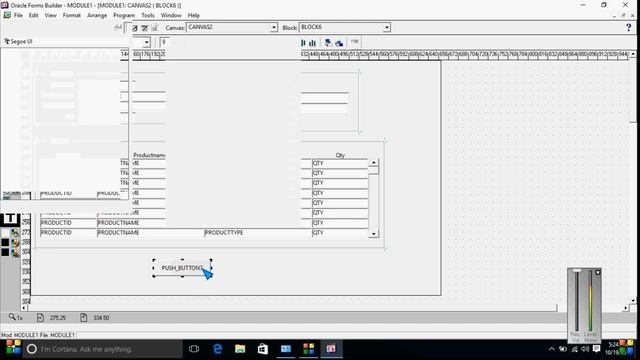This screenshot has height=360, width=640.
Task: Click the chart-like icon left of Canvas label
Action: [x=154, y=28]
